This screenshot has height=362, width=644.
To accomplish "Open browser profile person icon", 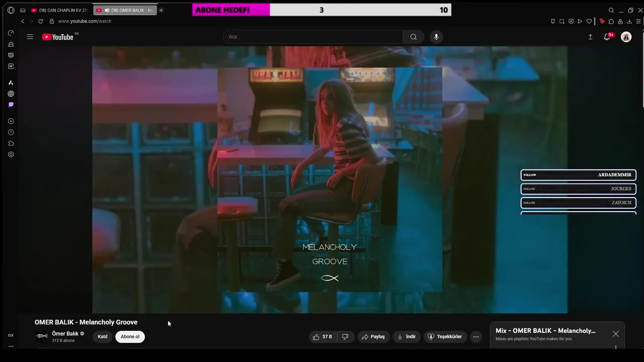I will pos(620,21).
